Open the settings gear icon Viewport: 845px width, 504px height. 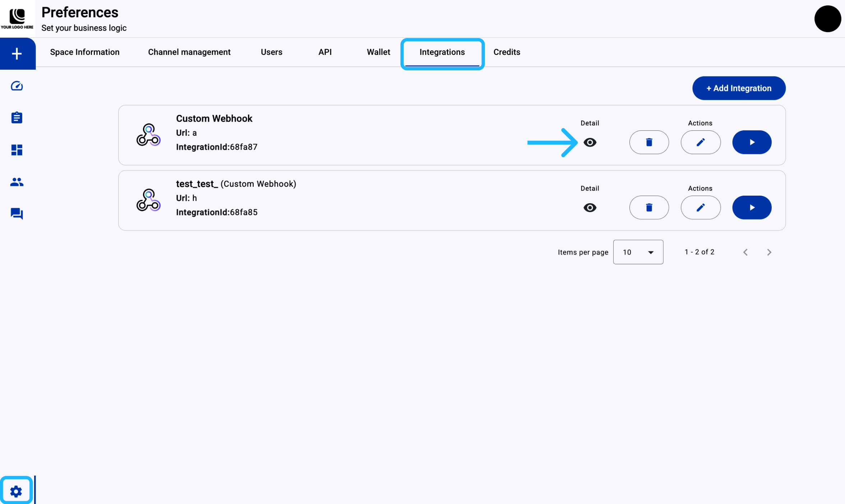(x=16, y=491)
